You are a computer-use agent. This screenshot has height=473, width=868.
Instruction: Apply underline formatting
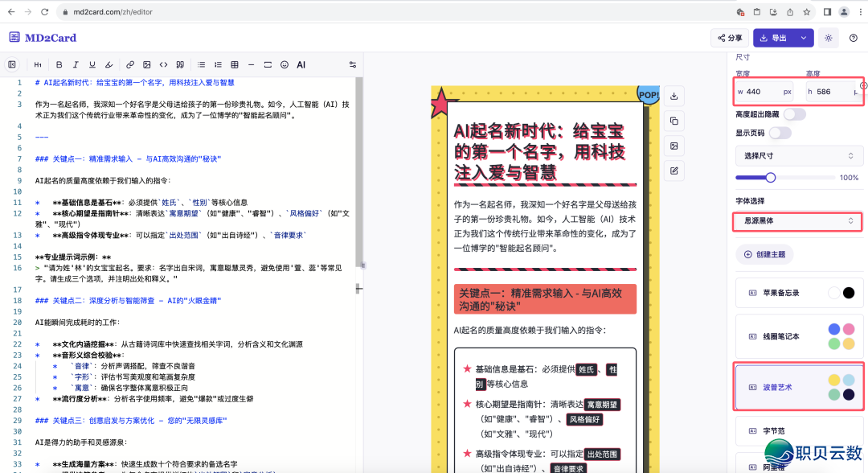92,65
